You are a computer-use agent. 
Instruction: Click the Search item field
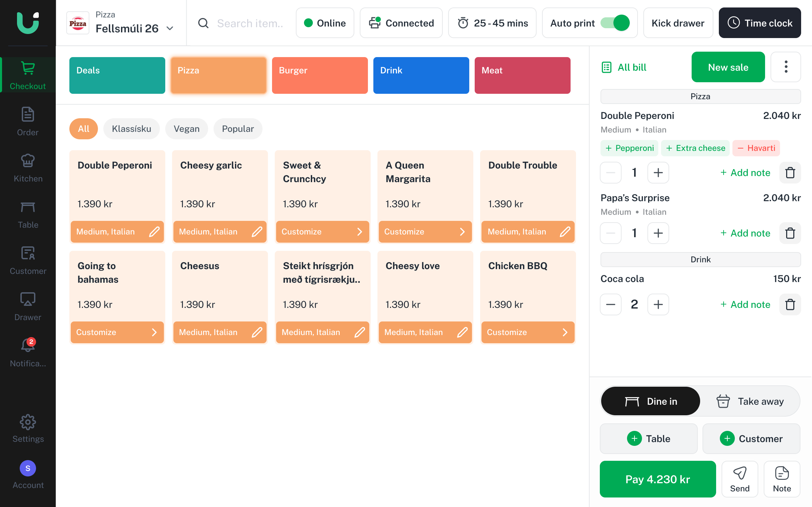point(250,23)
